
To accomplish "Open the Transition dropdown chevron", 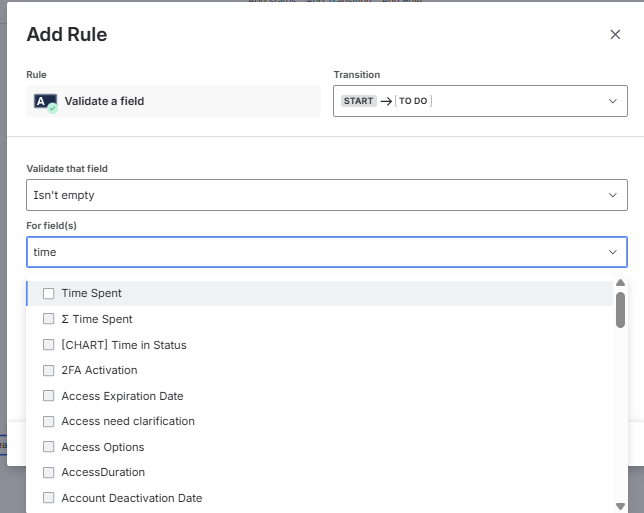I will point(613,101).
